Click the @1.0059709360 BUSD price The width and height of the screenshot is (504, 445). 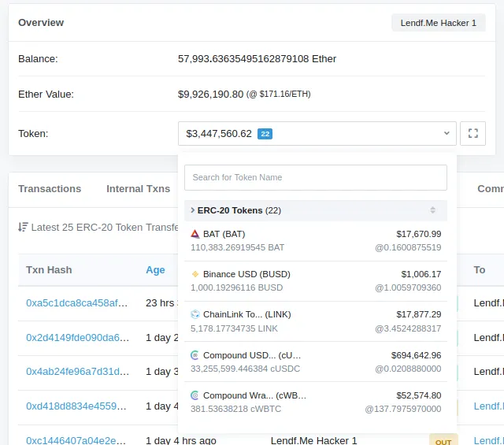click(408, 287)
